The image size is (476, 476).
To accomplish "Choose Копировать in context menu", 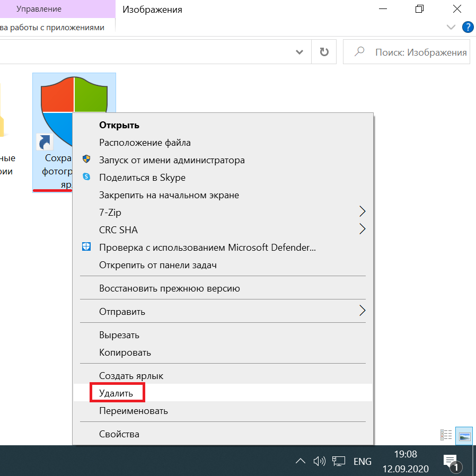I will [x=223, y=352].
